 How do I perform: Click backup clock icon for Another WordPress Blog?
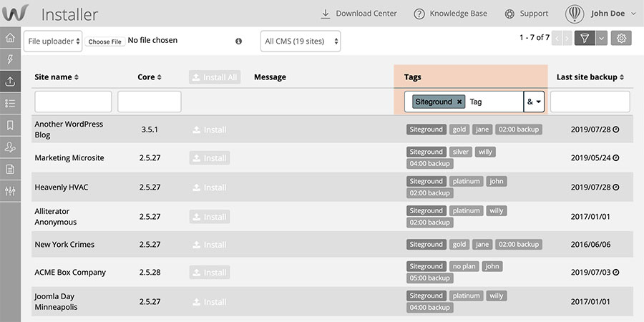[615, 130]
